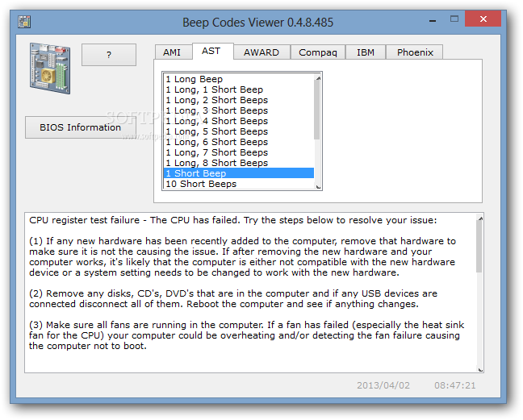Click the description box scroll down arrow
This screenshot has height=420, width=523.
click(480, 369)
